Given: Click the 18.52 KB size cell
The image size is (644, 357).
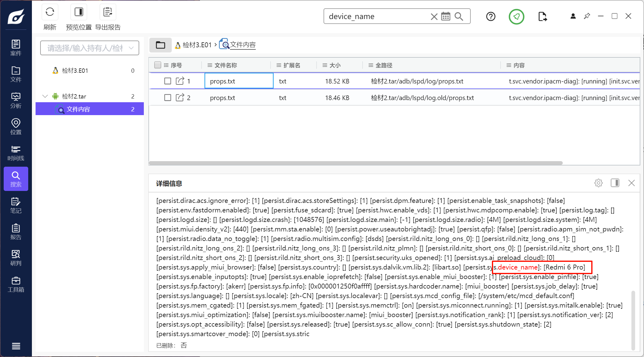Looking at the screenshot, I should point(337,81).
